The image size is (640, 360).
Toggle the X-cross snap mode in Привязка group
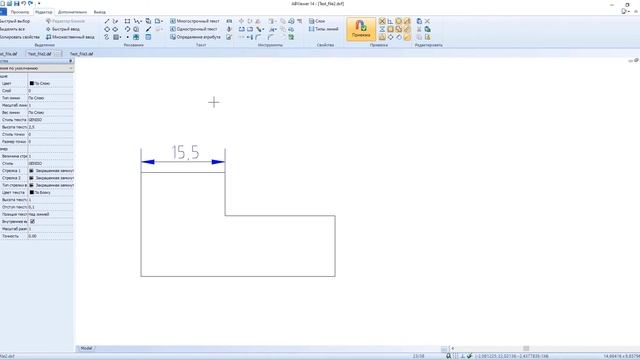(x=382, y=21)
